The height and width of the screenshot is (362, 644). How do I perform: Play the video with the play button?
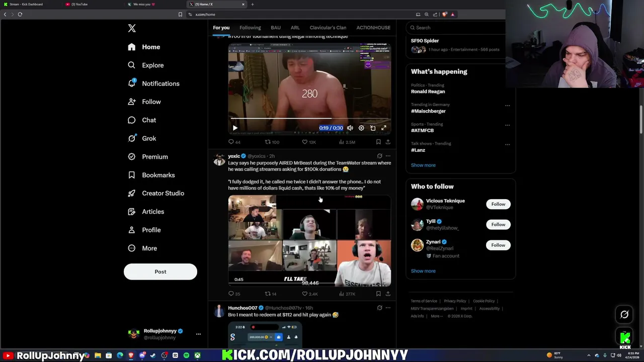point(235,128)
